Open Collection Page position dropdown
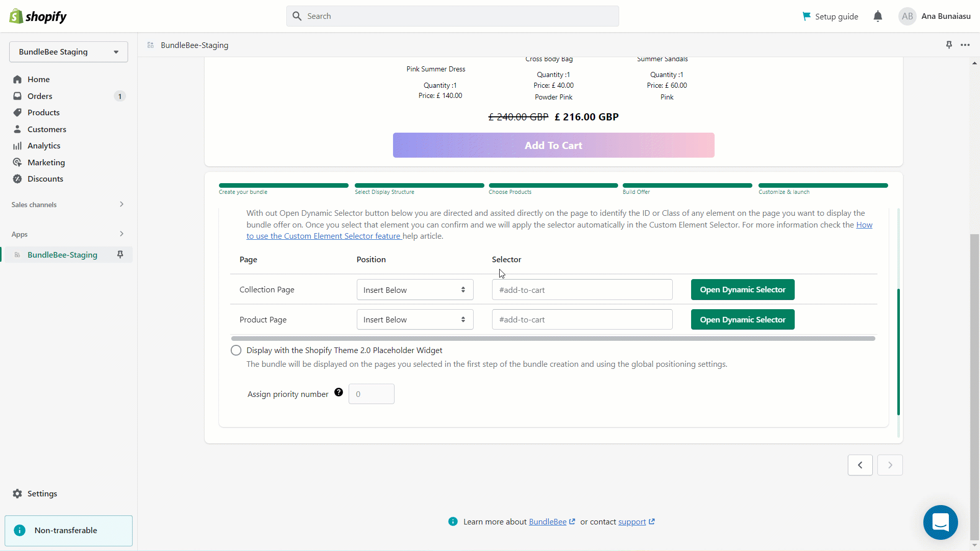The image size is (980, 551). 414,290
